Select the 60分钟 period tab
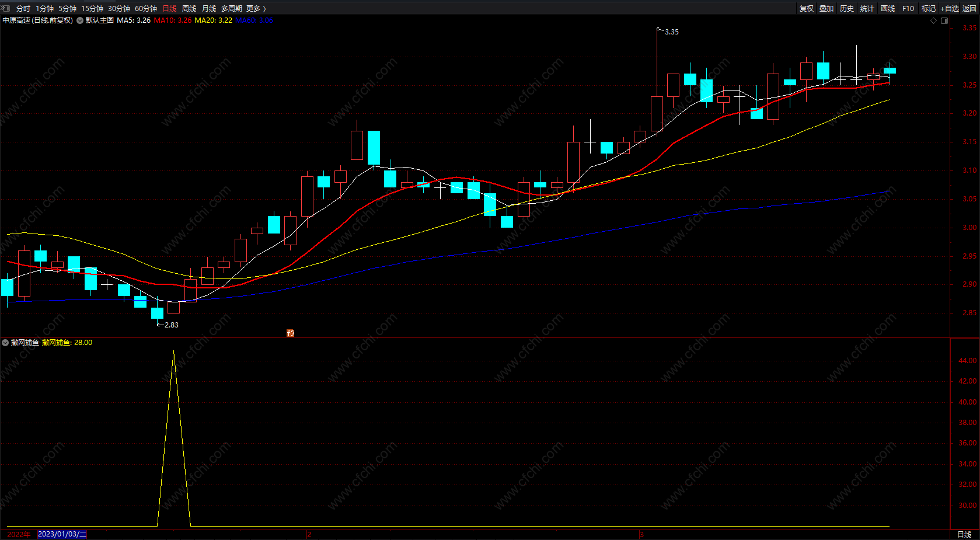Image resolution: width=980 pixels, height=540 pixels. pyautogui.click(x=146, y=9)
